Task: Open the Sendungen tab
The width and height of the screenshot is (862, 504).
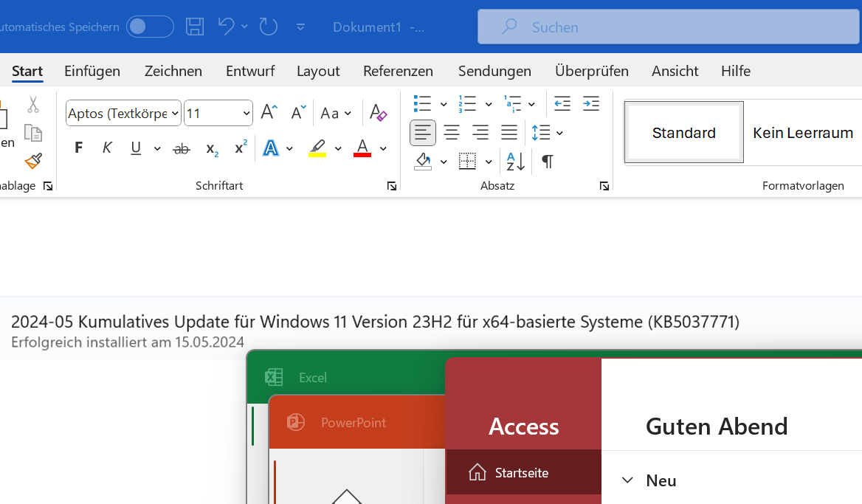Action: click(494, 71)
